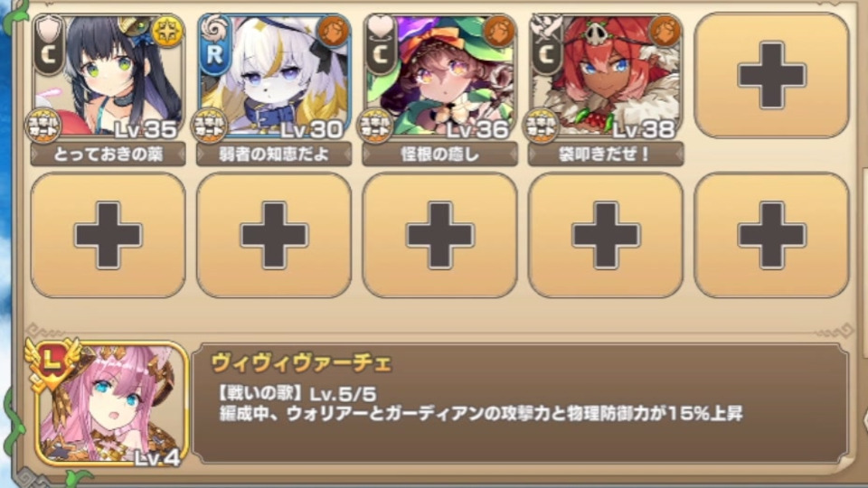
Task: Add a member to fifth bottom-row plus slot
Action: pyautogui.click(x=771, y=235)
